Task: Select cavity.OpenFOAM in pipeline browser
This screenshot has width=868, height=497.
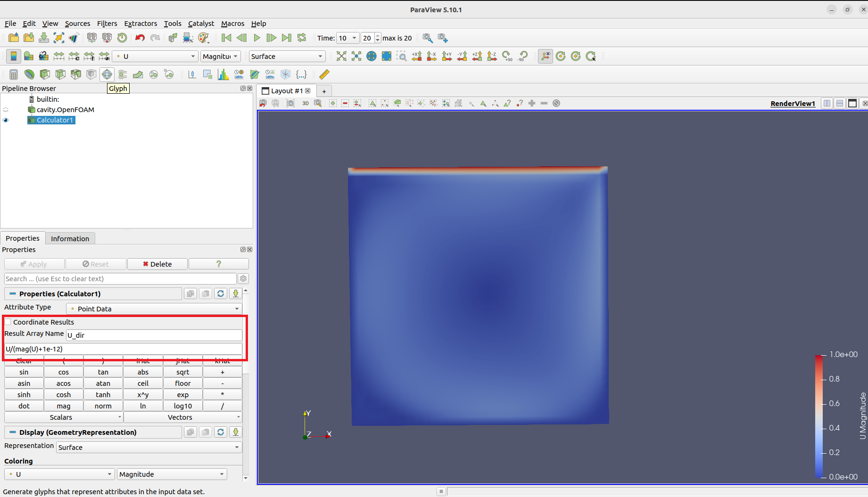Action: (66, 110)
